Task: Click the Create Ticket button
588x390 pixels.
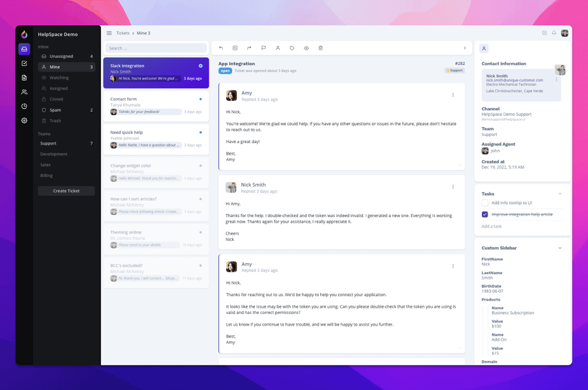Action: [x=66, y=191]
